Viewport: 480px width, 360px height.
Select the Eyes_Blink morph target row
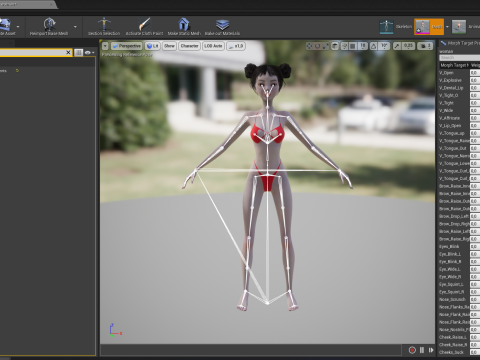(x=459, y=247)
